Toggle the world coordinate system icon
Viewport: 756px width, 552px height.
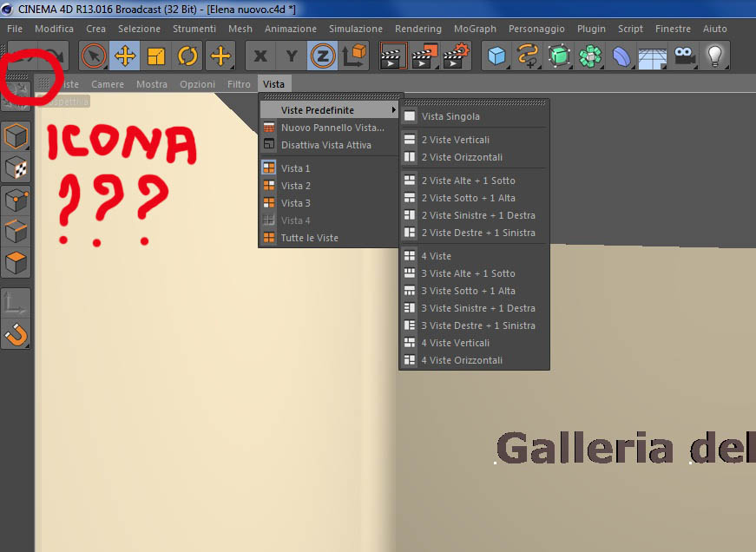(x=354, y=56)
